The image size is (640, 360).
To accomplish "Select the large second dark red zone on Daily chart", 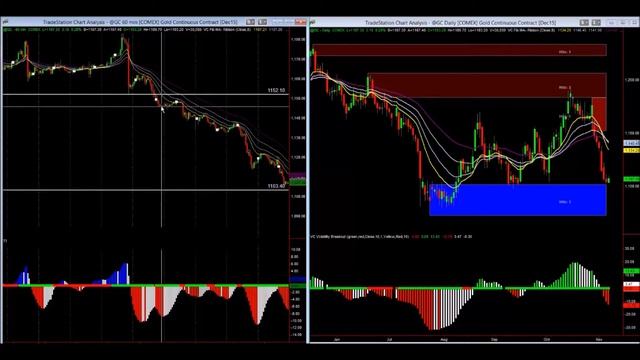I will [x=487, y=85].
